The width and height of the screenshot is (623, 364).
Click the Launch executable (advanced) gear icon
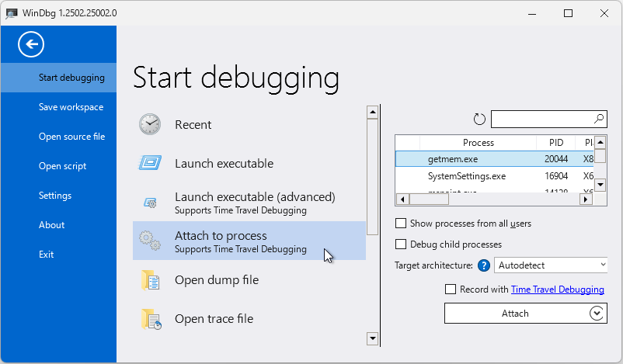click(x=150, y=203)
